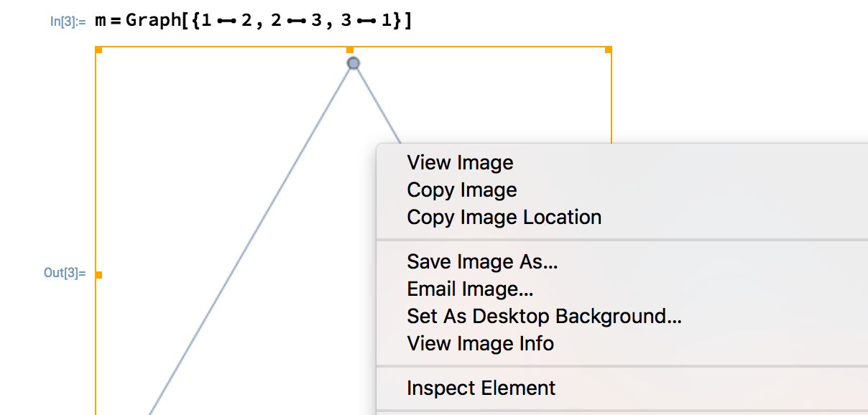Click the top vertex of the graph

(353, 63)
